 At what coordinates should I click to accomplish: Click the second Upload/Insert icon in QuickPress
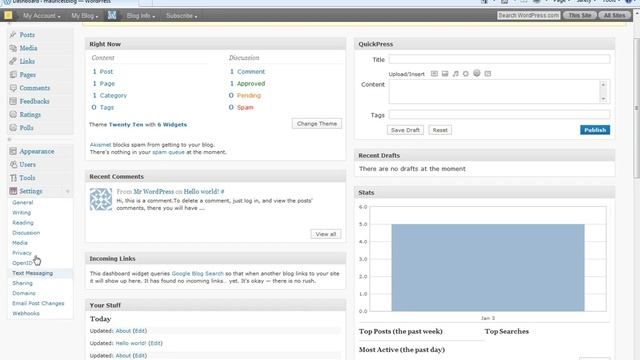[x=445, y=74]
